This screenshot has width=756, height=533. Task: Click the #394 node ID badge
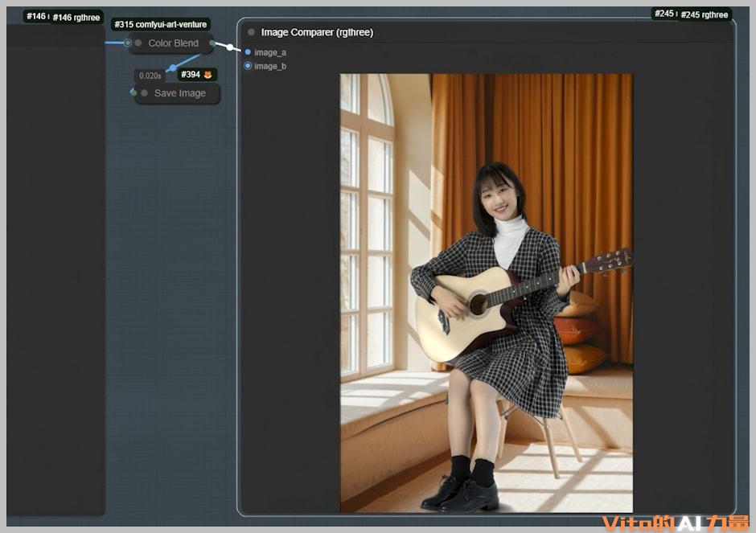pos(197,75)
